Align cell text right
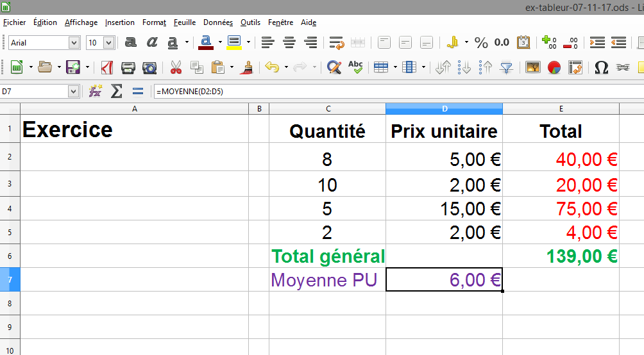 tap(310, 42)
